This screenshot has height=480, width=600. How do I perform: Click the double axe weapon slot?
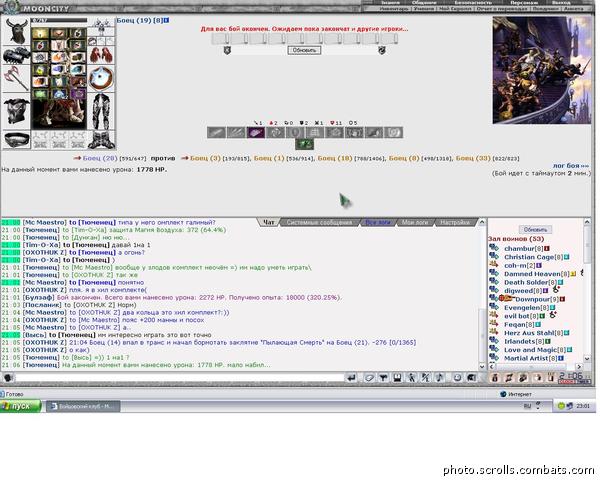[16, 78]
